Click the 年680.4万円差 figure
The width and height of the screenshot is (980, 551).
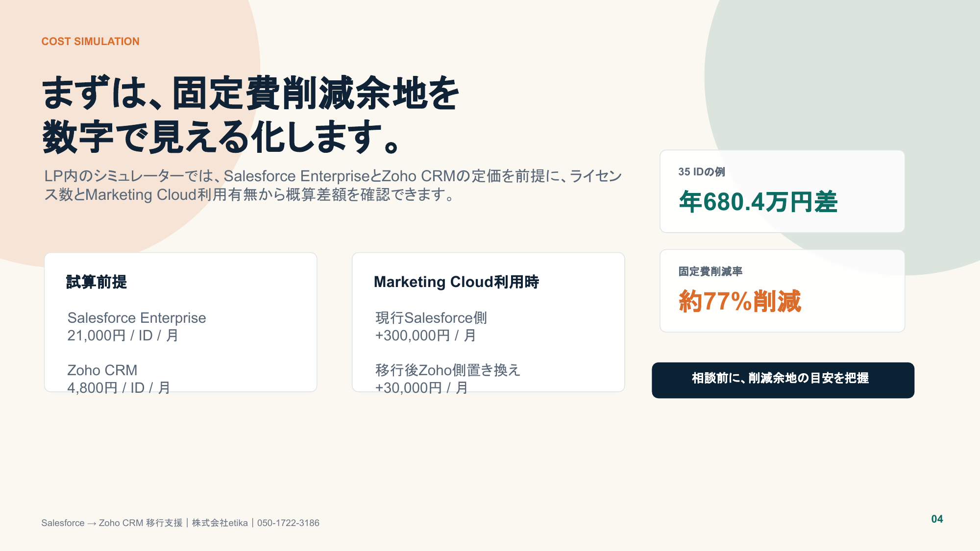(759, 202)
